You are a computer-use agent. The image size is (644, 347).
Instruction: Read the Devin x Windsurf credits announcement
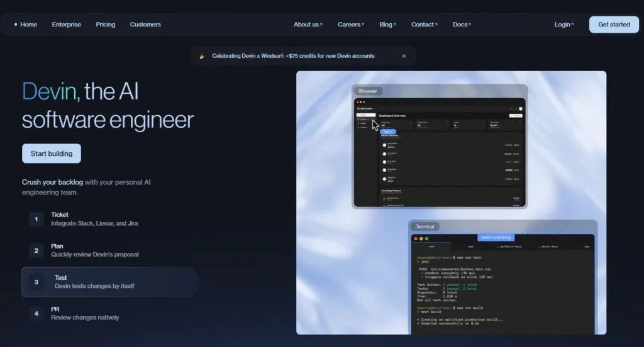(x=293, y=56)
